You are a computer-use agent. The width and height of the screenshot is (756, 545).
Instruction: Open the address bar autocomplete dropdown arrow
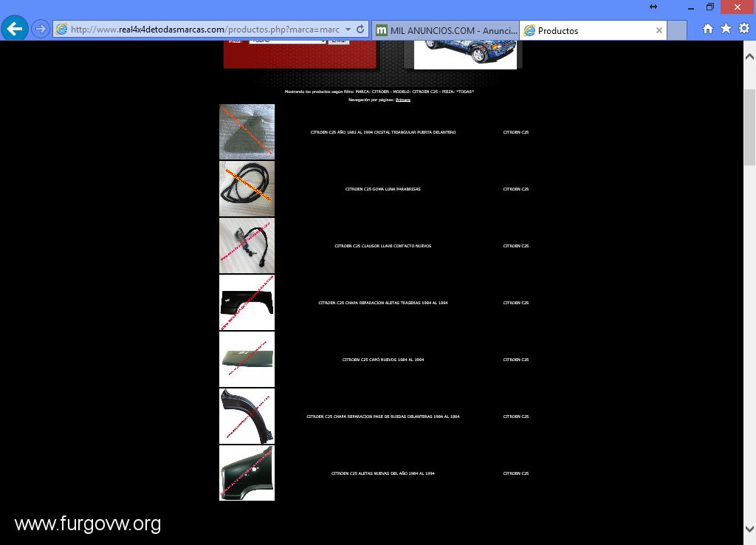point(348,29)
